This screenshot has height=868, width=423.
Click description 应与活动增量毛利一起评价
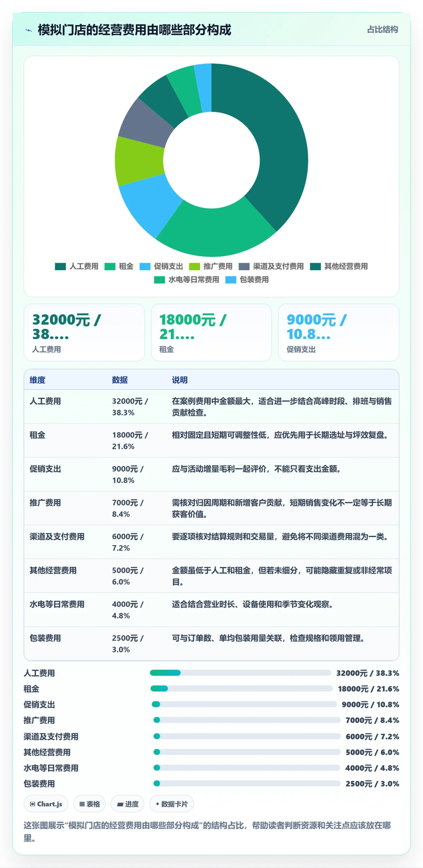[256, 469]
